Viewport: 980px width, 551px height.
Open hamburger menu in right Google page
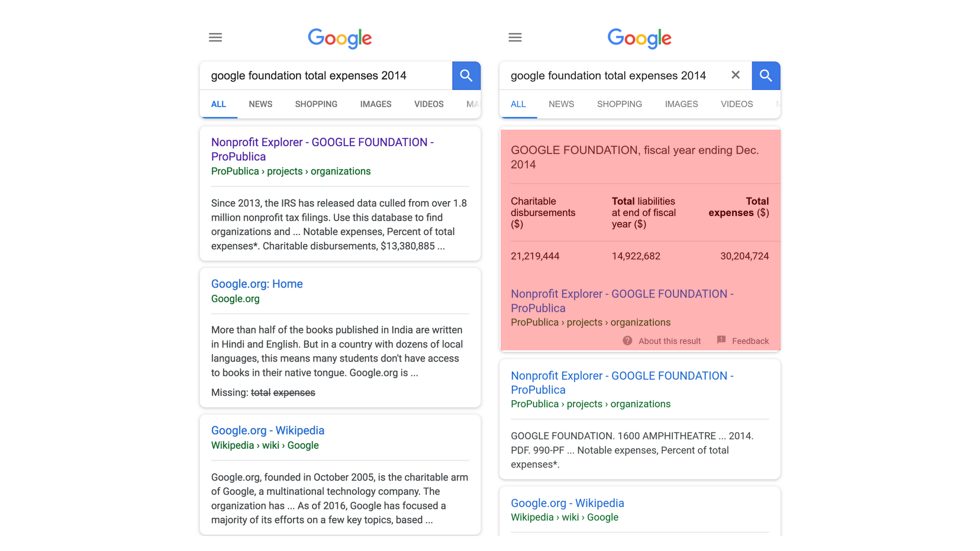tap(515, 37)
